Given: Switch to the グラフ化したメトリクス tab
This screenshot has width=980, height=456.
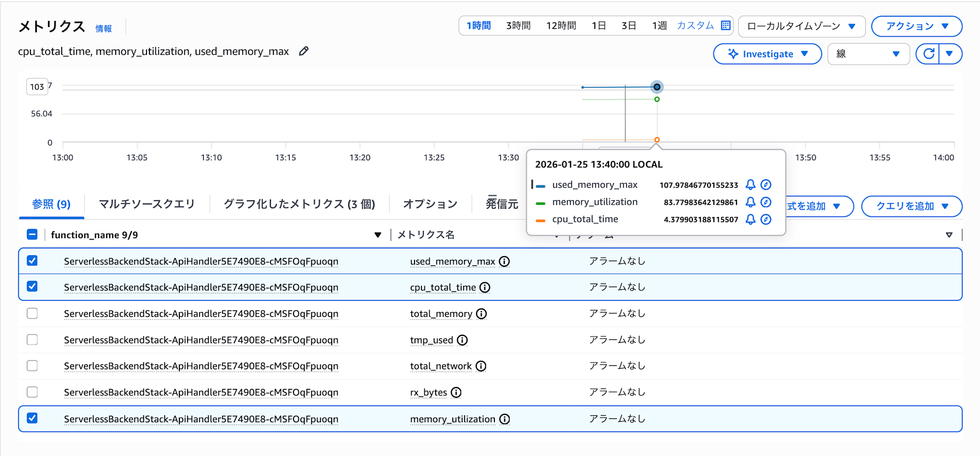Looking at the screenshot, I should point(299,204).
